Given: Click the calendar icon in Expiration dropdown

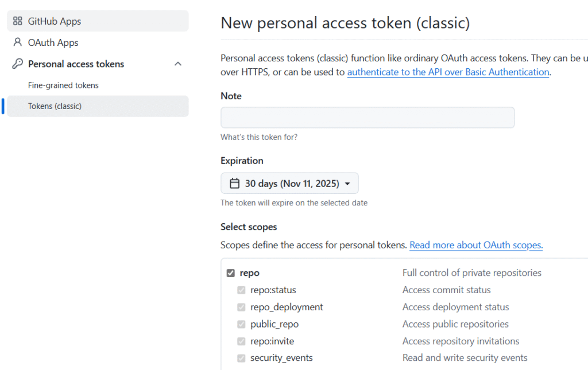Looking at the screenshot, I should pos(234,184).
